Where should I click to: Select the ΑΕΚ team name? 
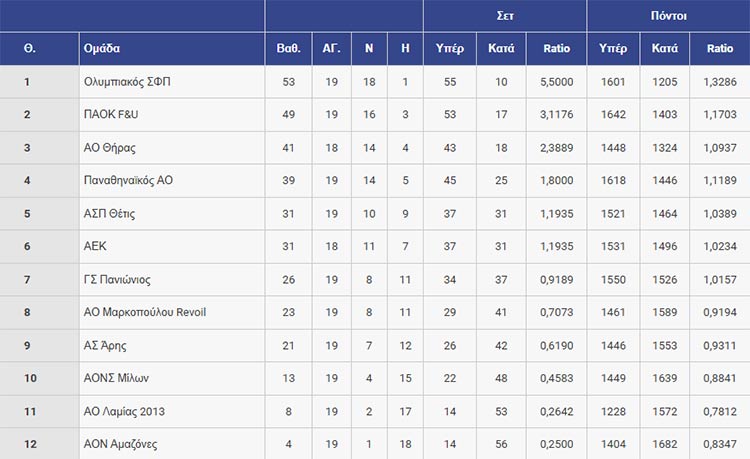[97, 247]
